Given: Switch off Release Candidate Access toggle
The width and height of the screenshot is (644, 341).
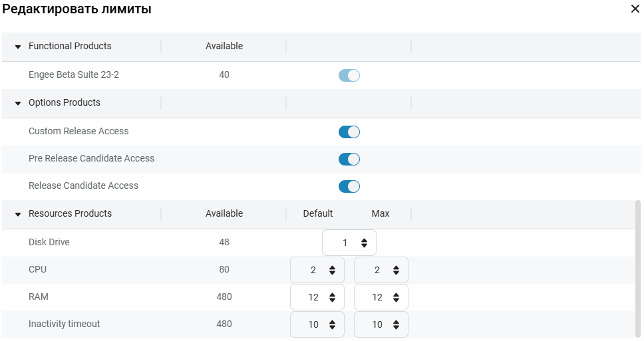Looking at the screenshot, I should point(349,186).
